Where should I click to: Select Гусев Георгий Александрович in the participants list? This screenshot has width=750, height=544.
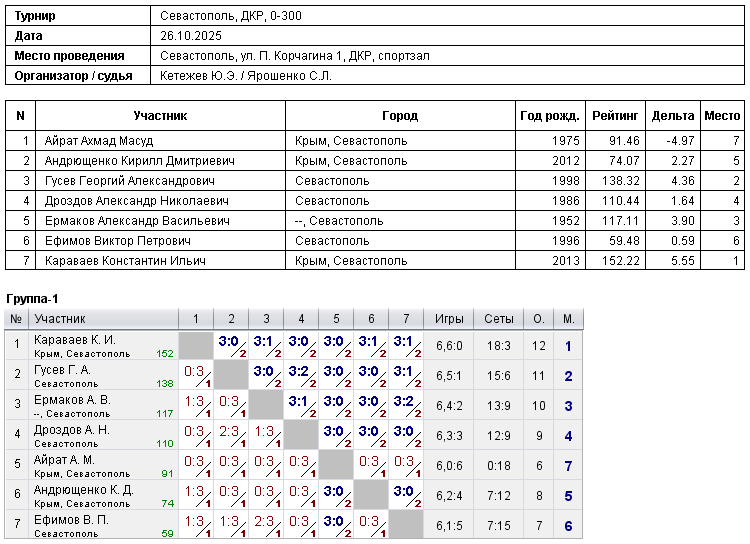129,181
